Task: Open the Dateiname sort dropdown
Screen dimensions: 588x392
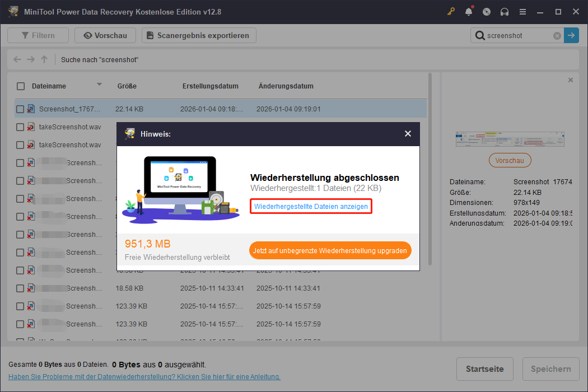Action: pos(99,86)
